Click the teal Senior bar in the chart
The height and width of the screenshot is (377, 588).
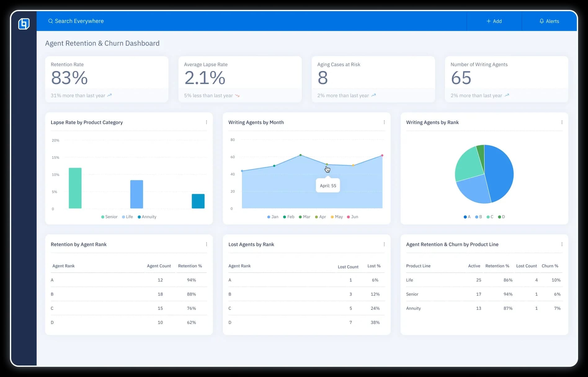click(x=75, y=188)
